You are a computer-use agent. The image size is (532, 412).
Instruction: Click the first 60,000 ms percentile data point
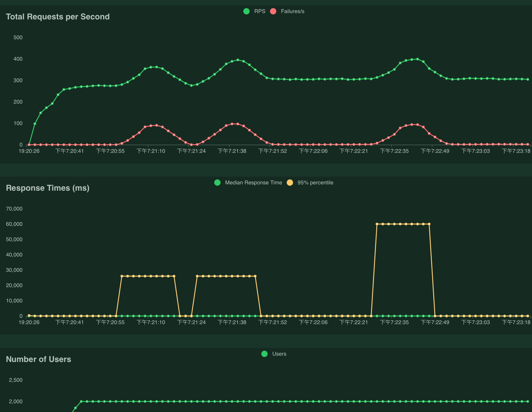tap(377, 224)
